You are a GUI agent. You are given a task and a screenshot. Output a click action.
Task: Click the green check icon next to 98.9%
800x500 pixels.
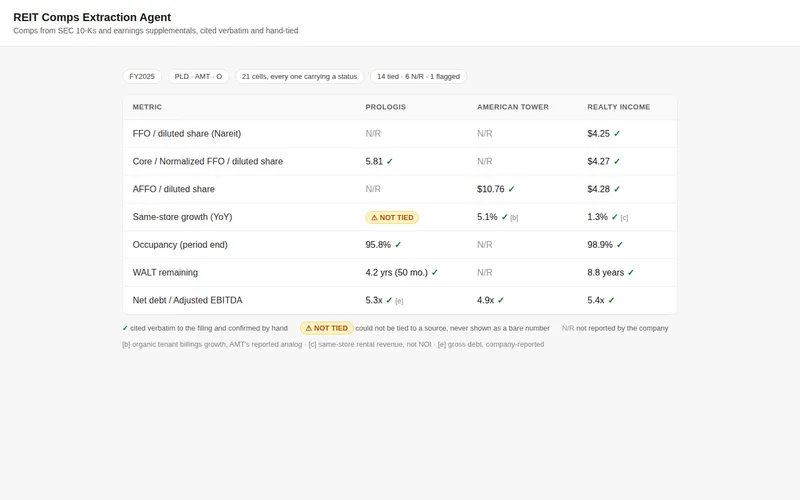619,245
